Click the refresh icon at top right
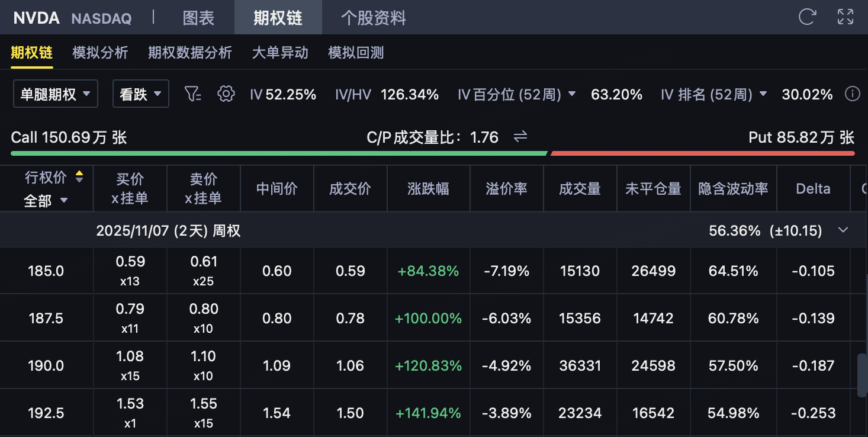Screen dimensions: 868x437 tap(807, 17)
